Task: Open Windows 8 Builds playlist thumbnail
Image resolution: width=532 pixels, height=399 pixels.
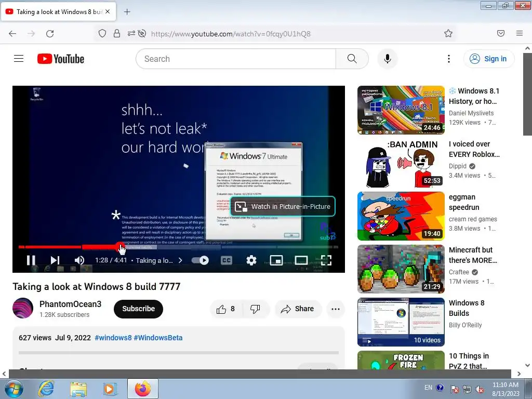Action: pyautogui.click(x=401, y=322)
